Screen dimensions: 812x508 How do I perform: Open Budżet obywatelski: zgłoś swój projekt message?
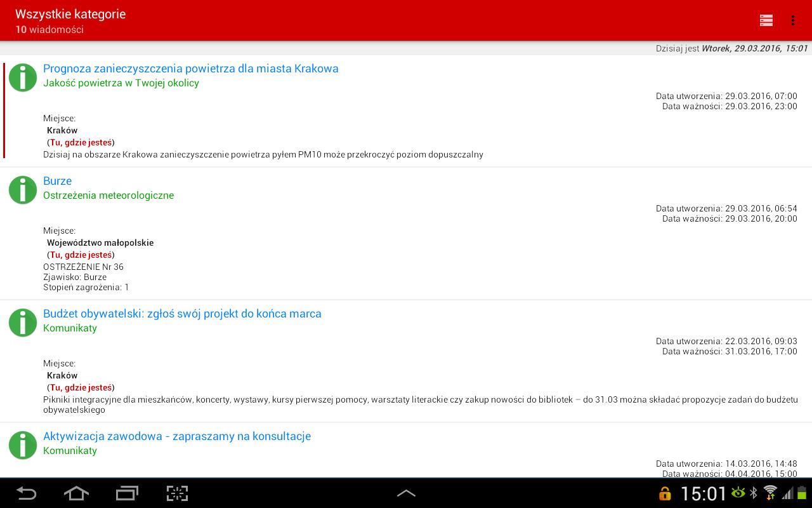click(x=182, y=314)
